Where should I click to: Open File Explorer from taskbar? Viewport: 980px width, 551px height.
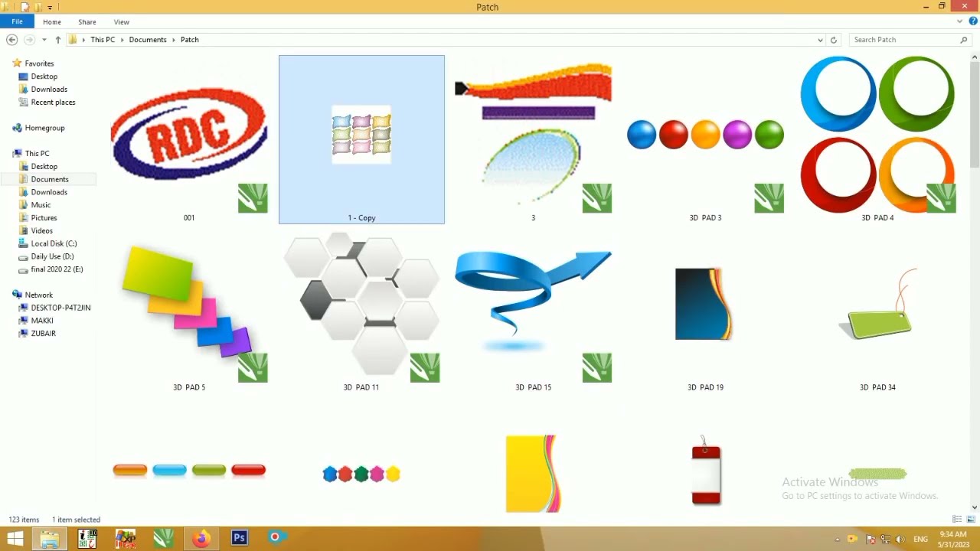(50, 539)
